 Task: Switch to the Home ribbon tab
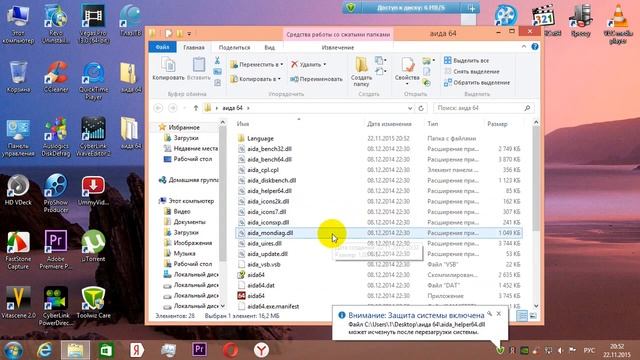tap(194, 47)
